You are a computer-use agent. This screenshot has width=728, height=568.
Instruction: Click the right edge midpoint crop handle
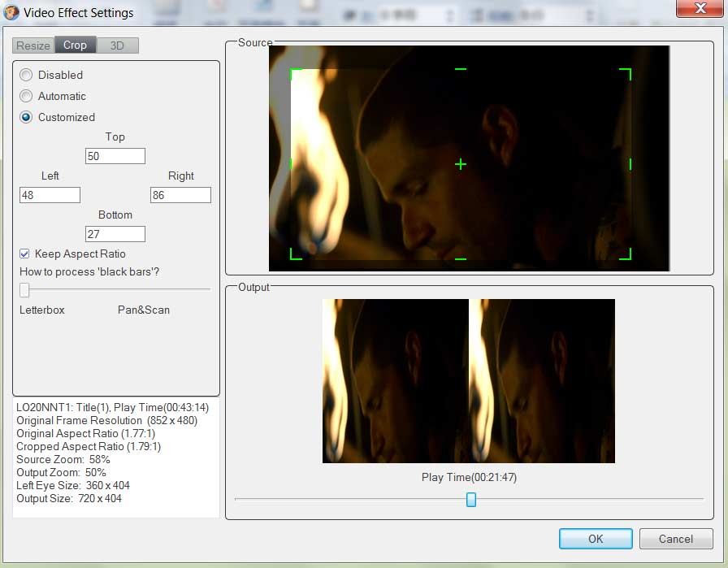pyautogui.click(x=630, y=164)
